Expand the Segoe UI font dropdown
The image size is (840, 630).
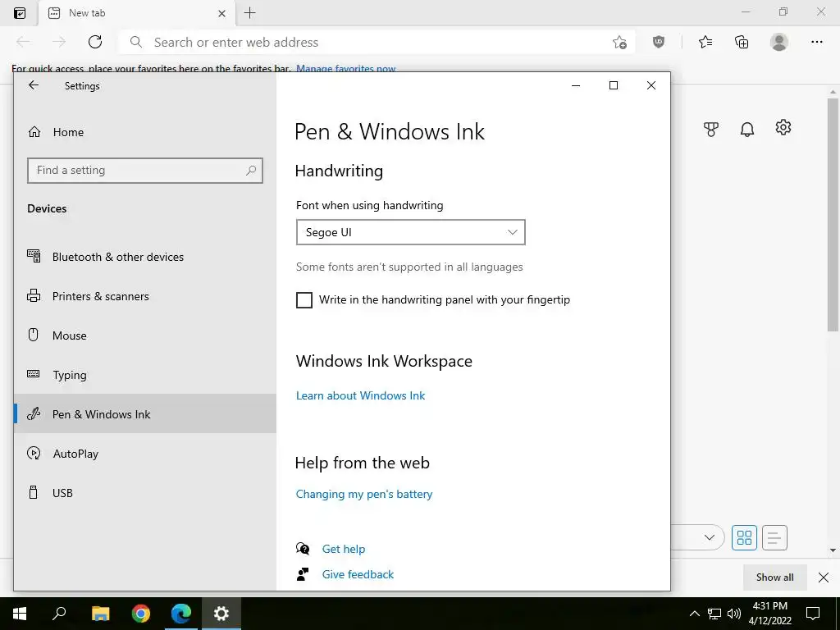410,232
